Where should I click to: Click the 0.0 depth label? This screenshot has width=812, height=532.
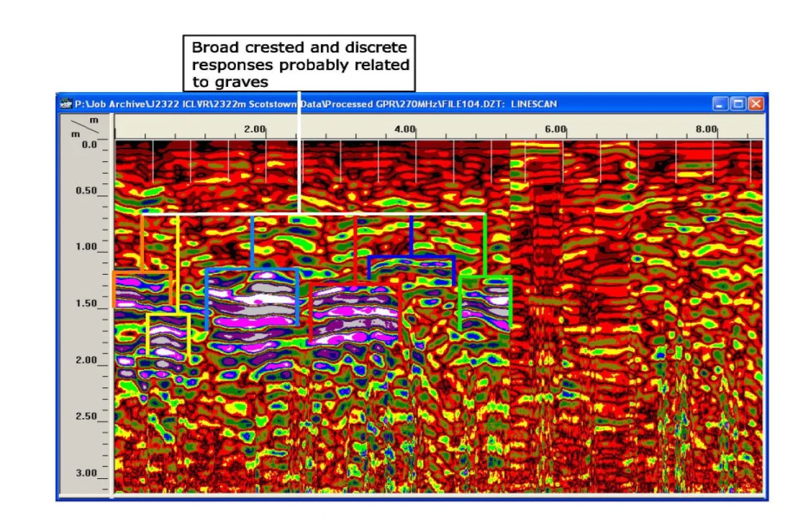pos(89,145)
